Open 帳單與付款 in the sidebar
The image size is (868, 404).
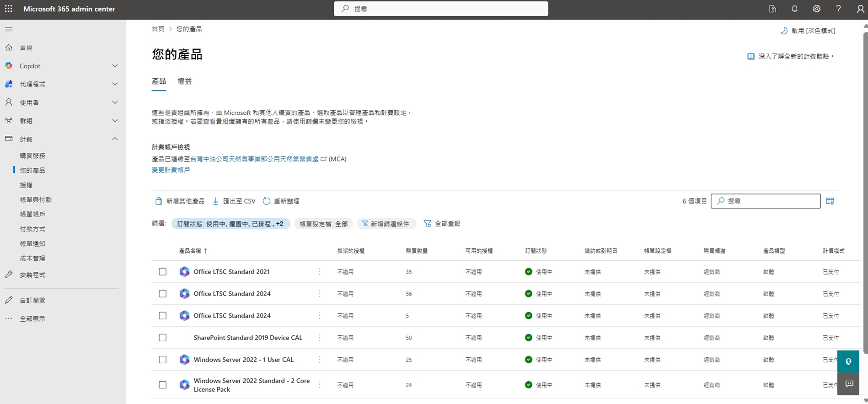tap(36, 199)
